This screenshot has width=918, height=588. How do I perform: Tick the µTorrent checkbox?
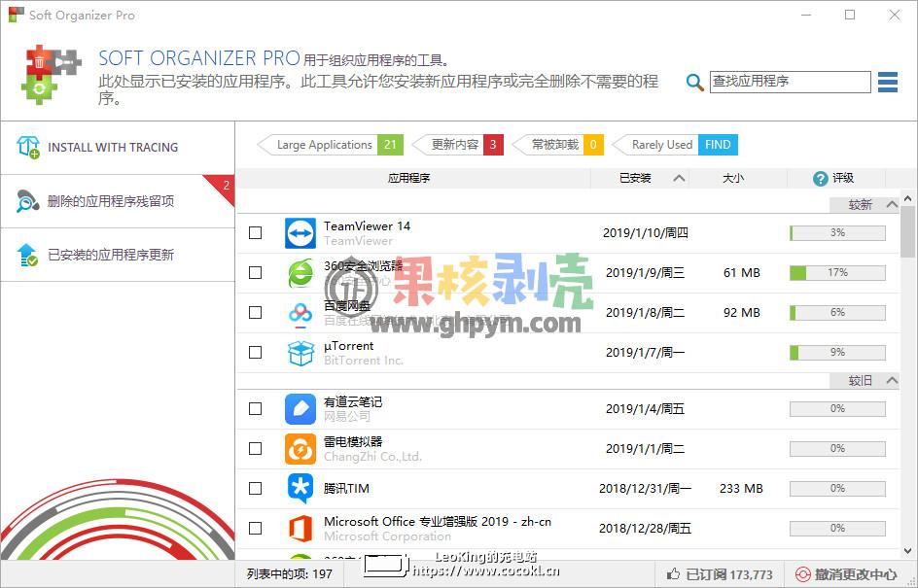point(255,352)
